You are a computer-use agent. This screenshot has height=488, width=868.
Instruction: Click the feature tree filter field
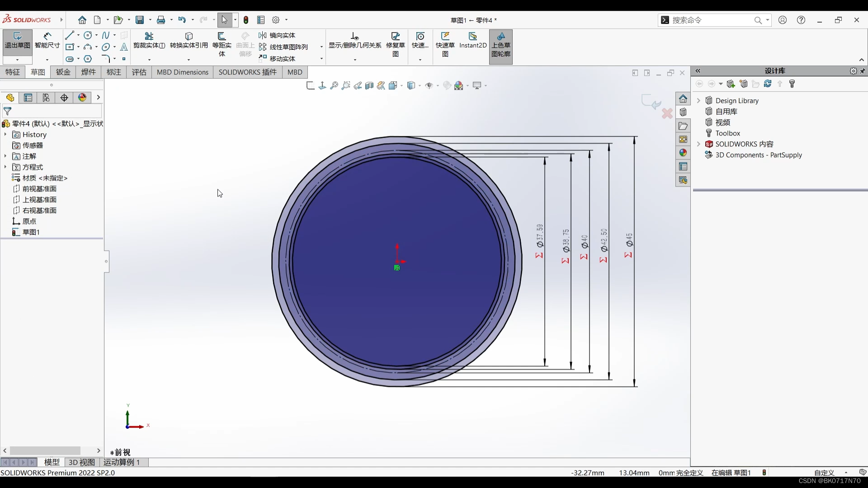pyautogui.click(x=52, y=111)
